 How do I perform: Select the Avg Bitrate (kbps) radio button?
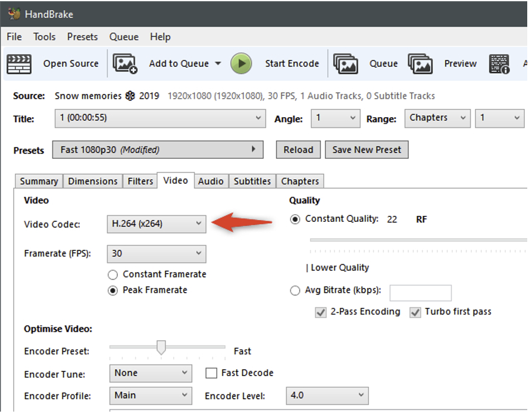click(295, 291)
